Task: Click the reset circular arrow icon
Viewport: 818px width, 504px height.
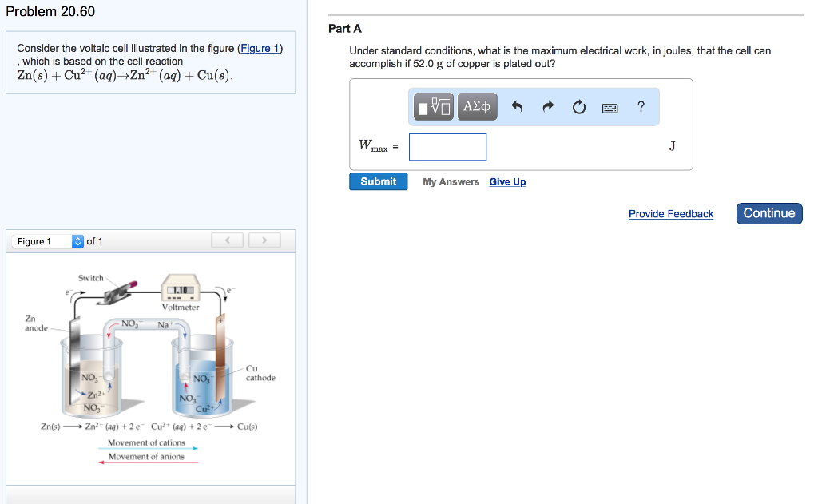Action: [x=579, y=108]
